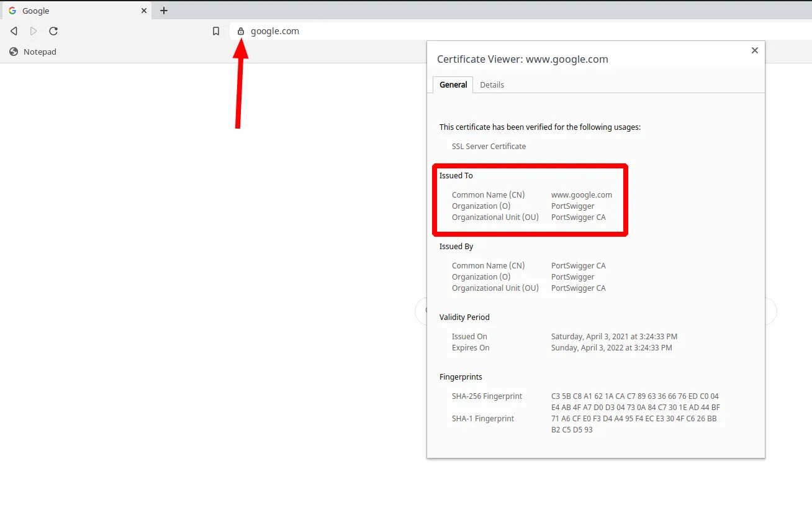Select Issued To organization value PortSwigger
This screenshot has width=812, height=507.
[572, 206]
